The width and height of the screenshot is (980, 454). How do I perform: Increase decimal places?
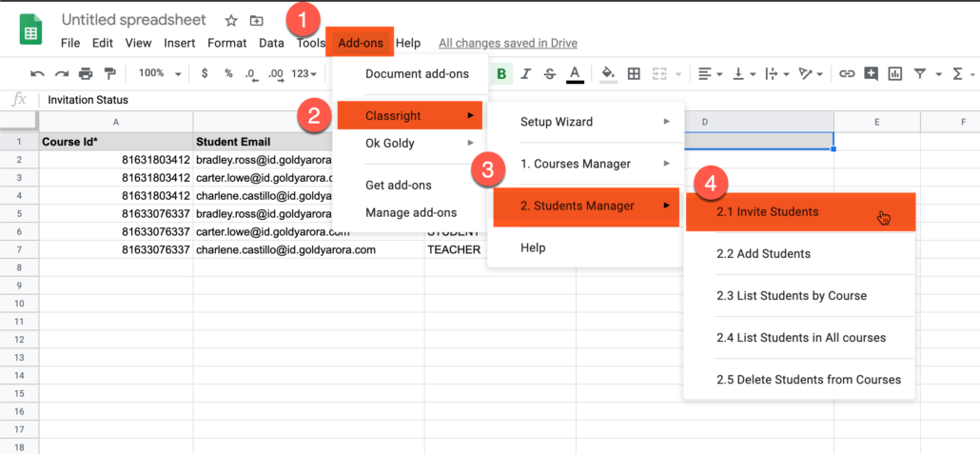(x=276, y=75)
